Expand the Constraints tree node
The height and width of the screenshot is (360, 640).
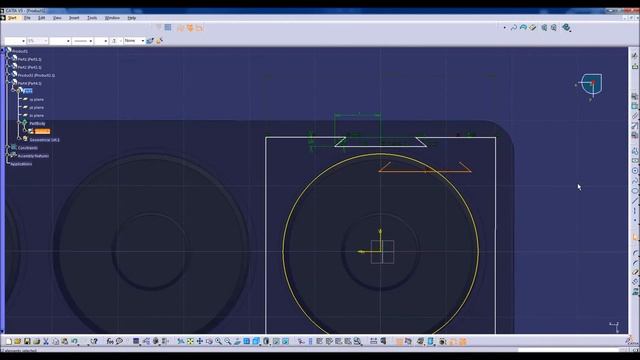[x=7, y=147]
